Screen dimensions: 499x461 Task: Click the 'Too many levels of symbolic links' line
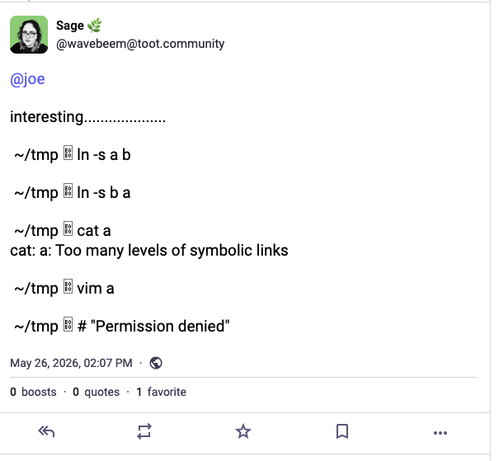pyautogui.click(x=149, y=250)
